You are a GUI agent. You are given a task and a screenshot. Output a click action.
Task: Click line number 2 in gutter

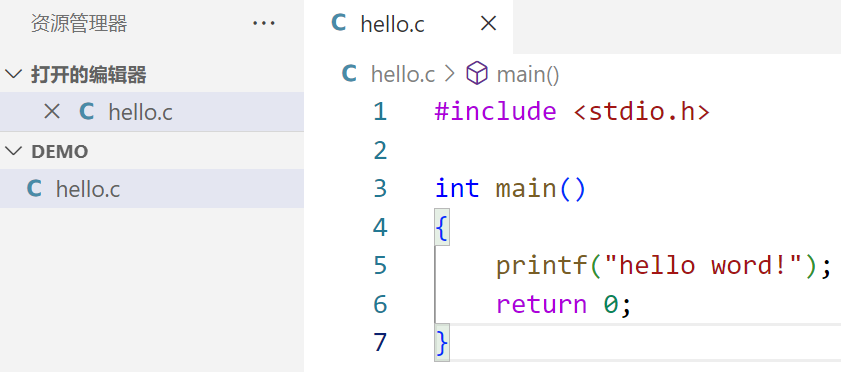[x=380, y=151]
